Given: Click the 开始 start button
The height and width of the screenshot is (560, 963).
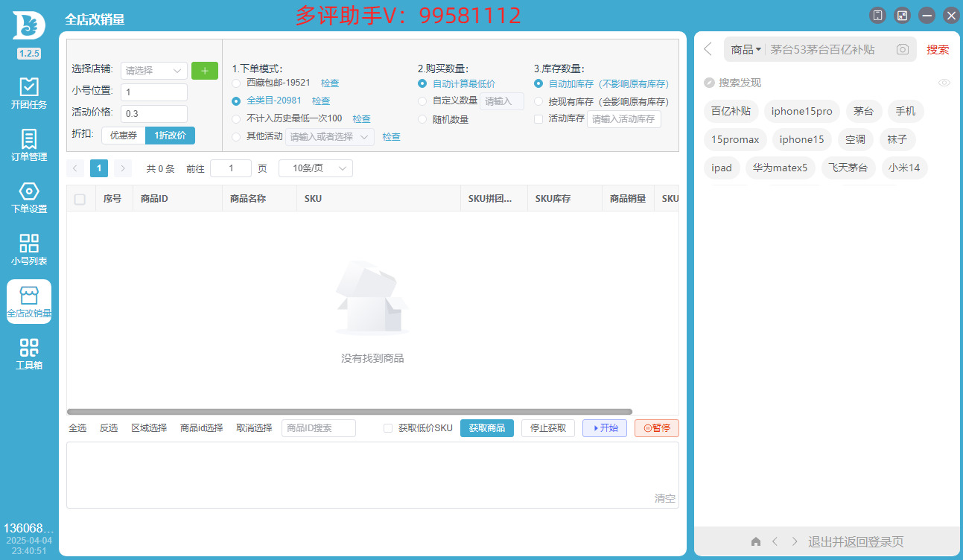Looking at the screenshot, I should [x=605, y=428].
